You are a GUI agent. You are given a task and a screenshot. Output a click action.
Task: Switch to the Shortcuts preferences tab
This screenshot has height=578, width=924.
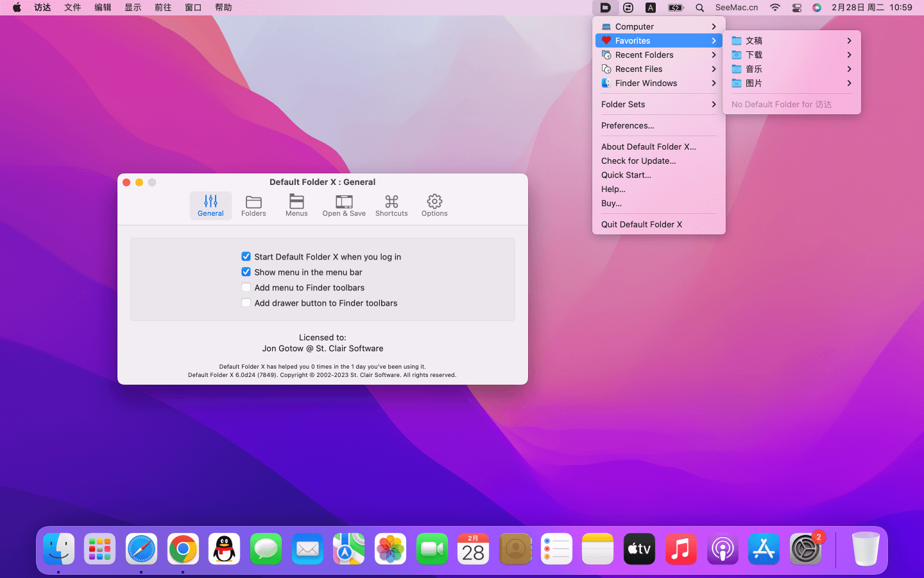click(x=391, y=206)
